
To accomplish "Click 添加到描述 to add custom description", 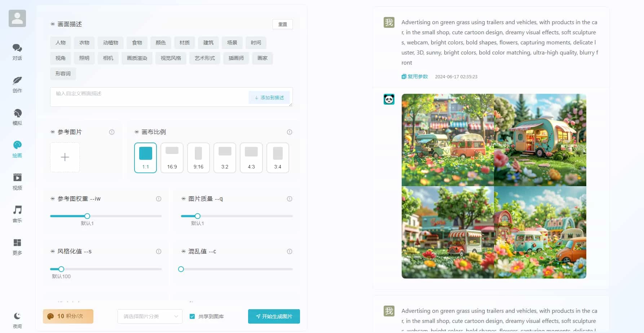I will click(269, 97).
